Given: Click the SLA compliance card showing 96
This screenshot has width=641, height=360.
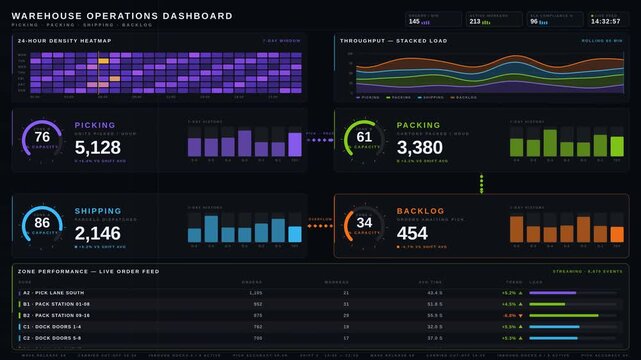Looking at the screenshot, I should point(555,19).
